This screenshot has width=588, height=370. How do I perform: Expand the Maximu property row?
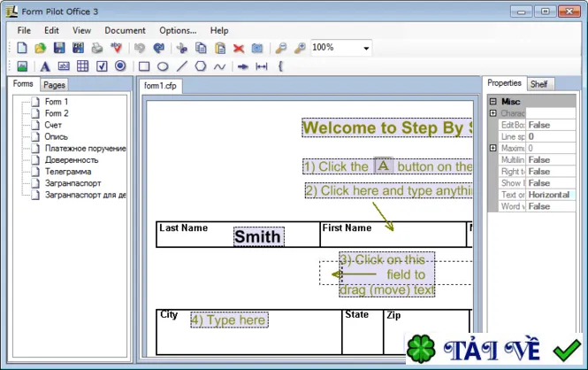[x=493, y=148]
